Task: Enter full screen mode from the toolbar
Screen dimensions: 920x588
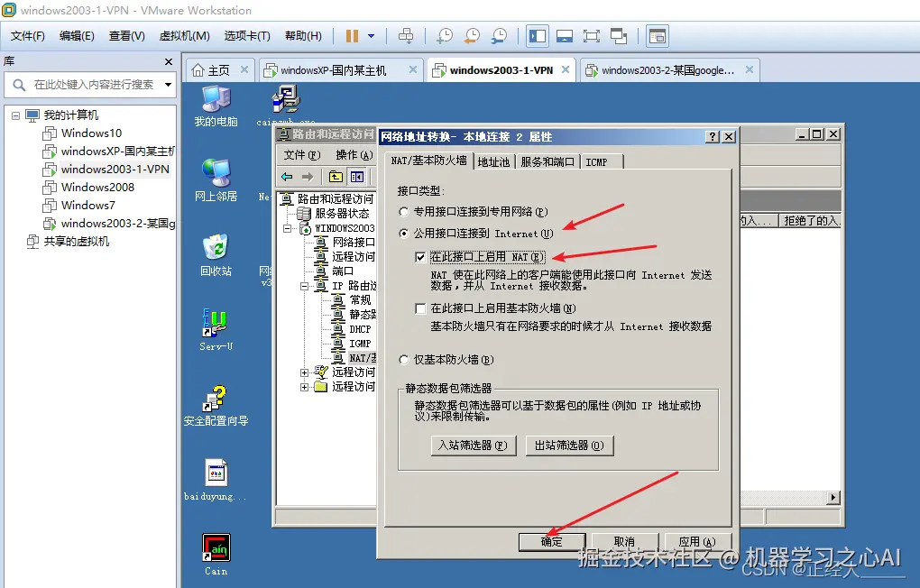Action: [x=592, y=36]
